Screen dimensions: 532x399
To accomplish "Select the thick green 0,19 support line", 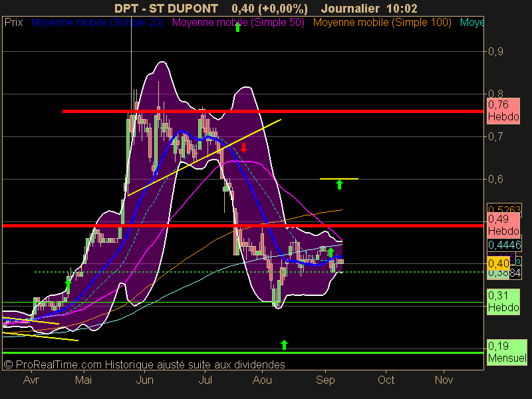I will pos(243,353).
